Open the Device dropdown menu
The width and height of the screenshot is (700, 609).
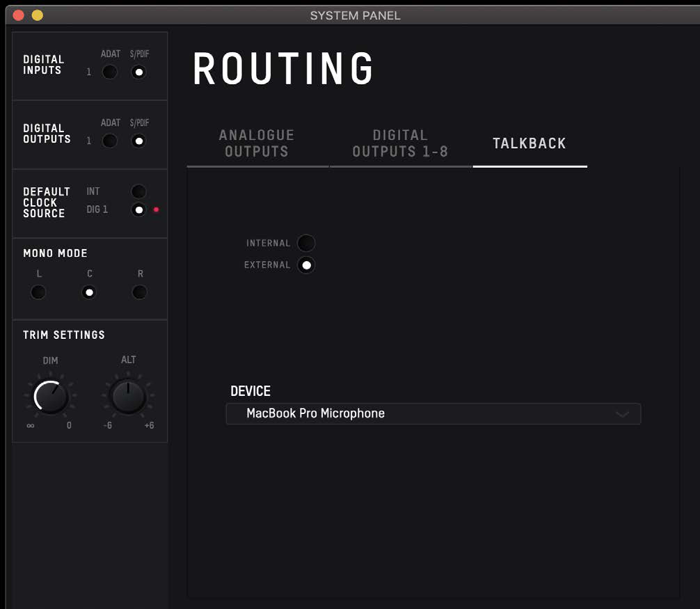coord(433,414)
